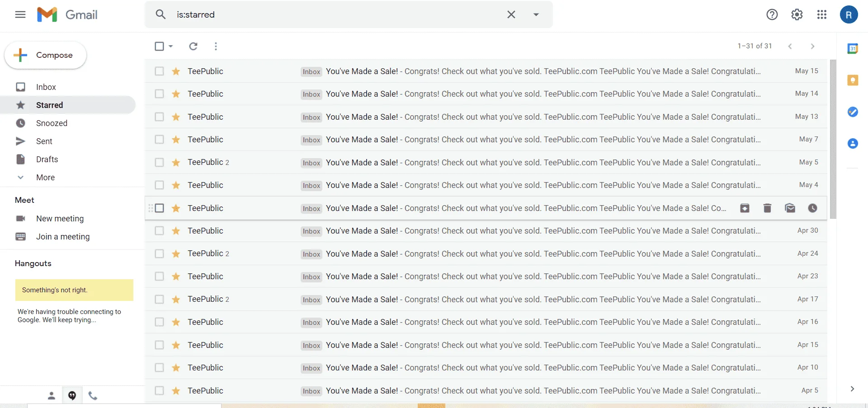Unstar the May 15 TeePublic email
Viewport: 868px width, 408px height.
176,71
